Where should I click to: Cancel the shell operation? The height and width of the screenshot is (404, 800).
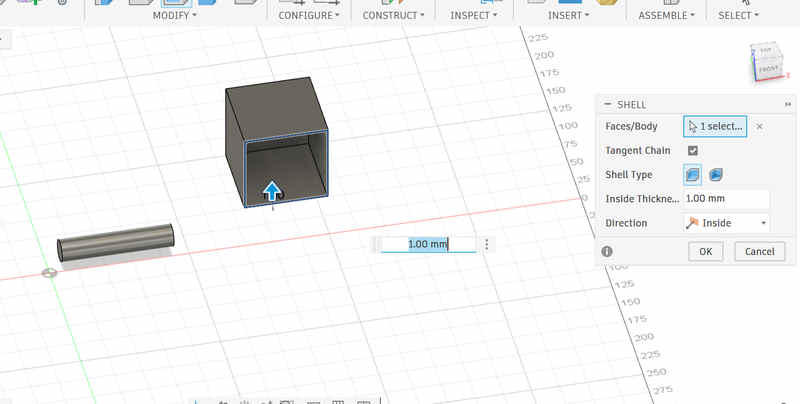pyautogui.click(x=760, y=251)
